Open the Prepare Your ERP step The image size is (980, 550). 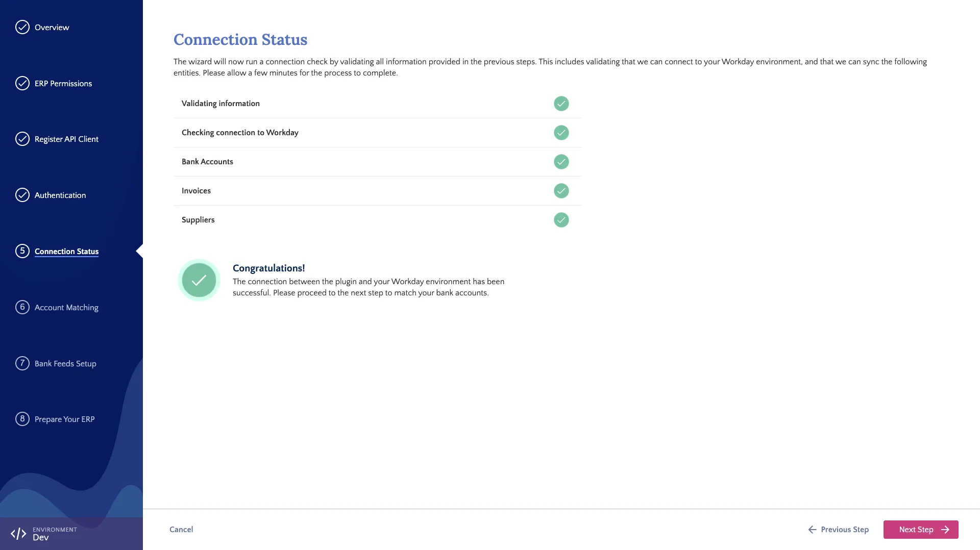(x=65, y=419)
